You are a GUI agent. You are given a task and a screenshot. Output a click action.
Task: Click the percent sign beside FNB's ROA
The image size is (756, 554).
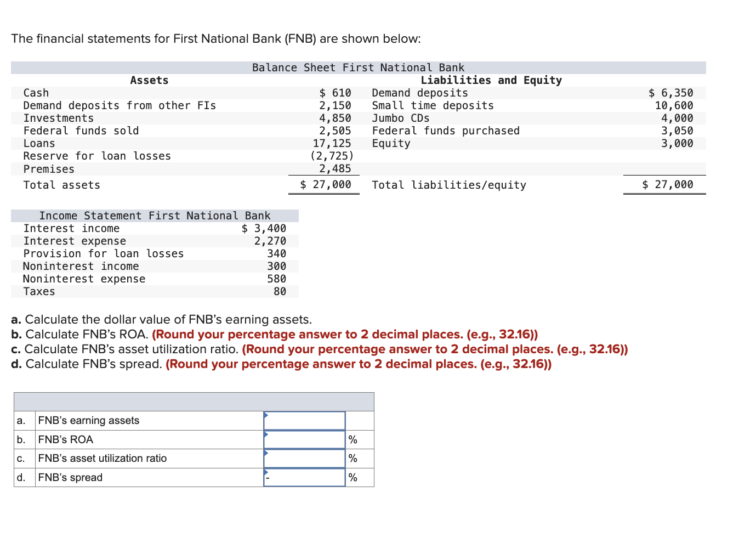pos(353,439)
